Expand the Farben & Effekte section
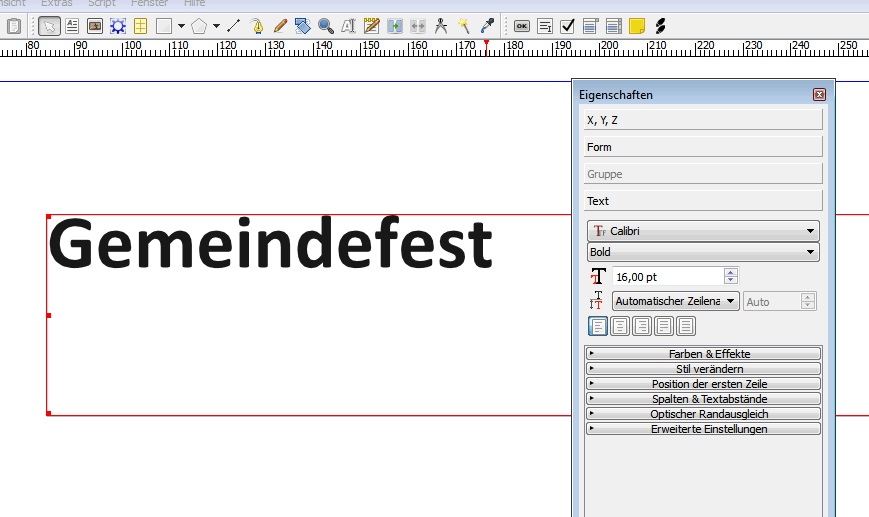869x517 pixels. [703, 354]
